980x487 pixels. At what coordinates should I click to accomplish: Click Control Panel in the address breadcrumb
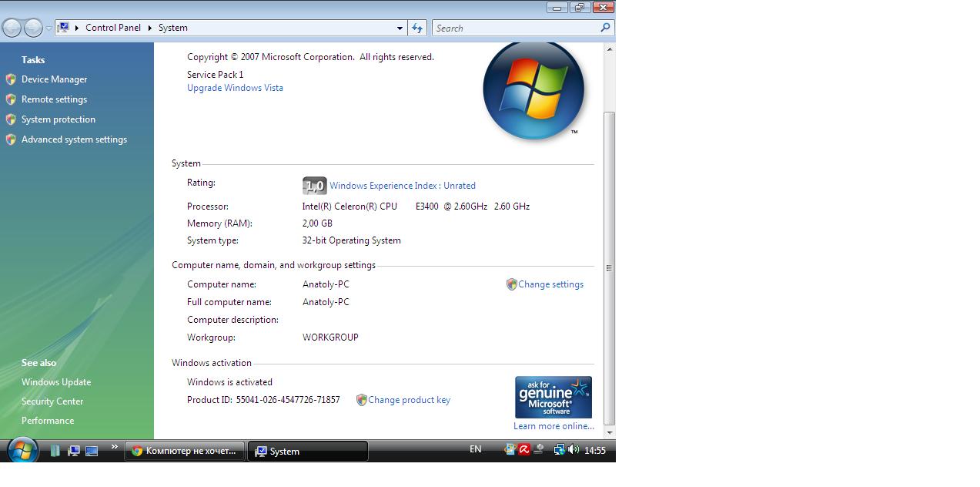pyautogui.click(x=113, y=28)
